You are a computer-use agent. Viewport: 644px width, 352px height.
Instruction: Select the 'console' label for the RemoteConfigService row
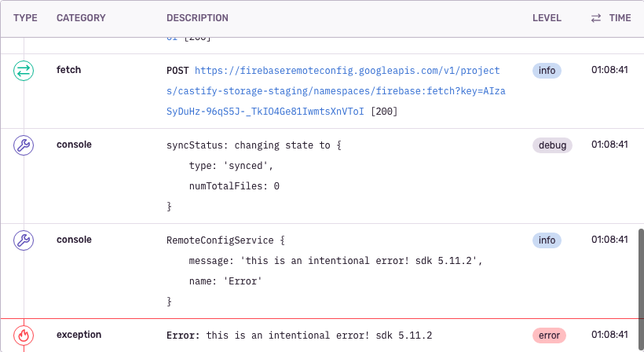pos(74,240)
